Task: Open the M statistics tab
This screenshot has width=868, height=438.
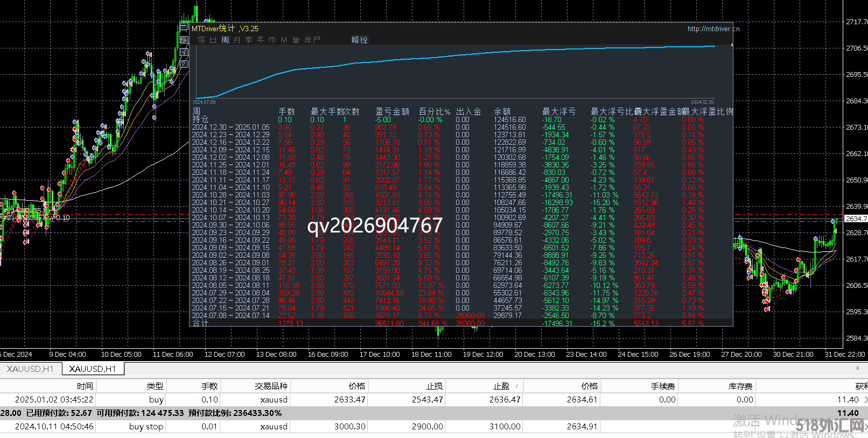Action: 284,40
